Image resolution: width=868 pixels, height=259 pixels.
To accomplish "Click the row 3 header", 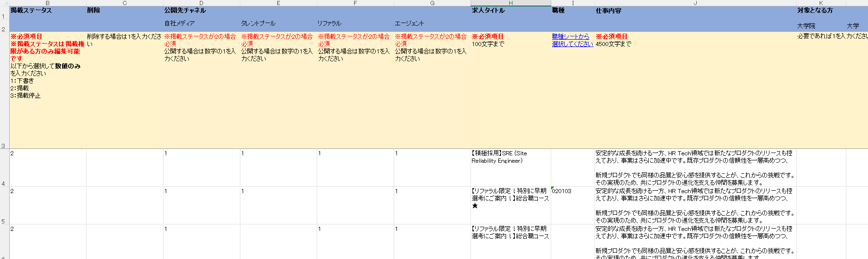I will pyautogui.click(x=4, y=90).
